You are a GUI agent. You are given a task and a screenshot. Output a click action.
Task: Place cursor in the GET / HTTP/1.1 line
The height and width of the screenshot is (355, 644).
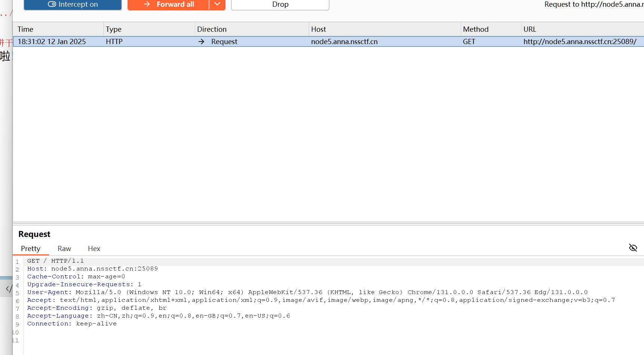coord(55,261)
